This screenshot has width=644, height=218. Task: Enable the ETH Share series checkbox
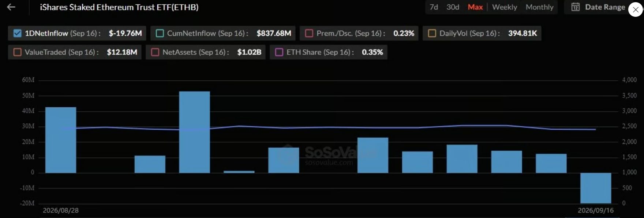[x=279, y=52]
